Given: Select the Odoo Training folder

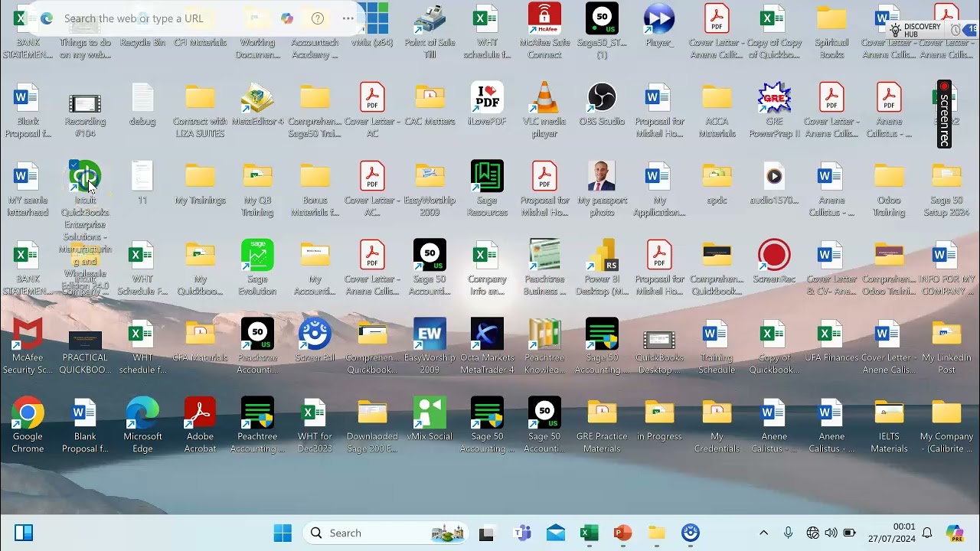Looking at the screenshot, I should coord(889,189).
